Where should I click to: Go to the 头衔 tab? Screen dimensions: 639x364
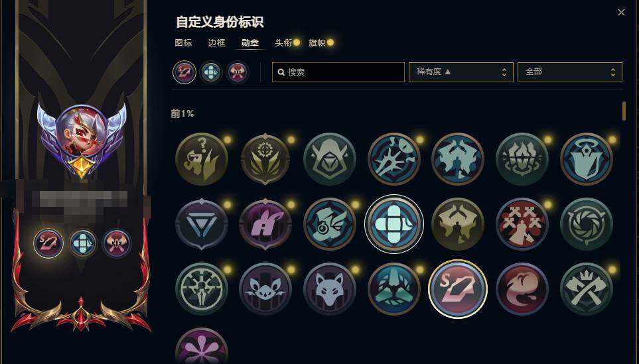[283, 42]
